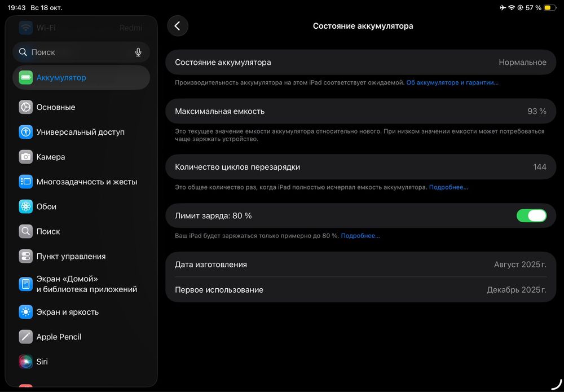Open Экран и яркость section
The height and width of the screenshot is (392, 564).
[x=81, y=312]
